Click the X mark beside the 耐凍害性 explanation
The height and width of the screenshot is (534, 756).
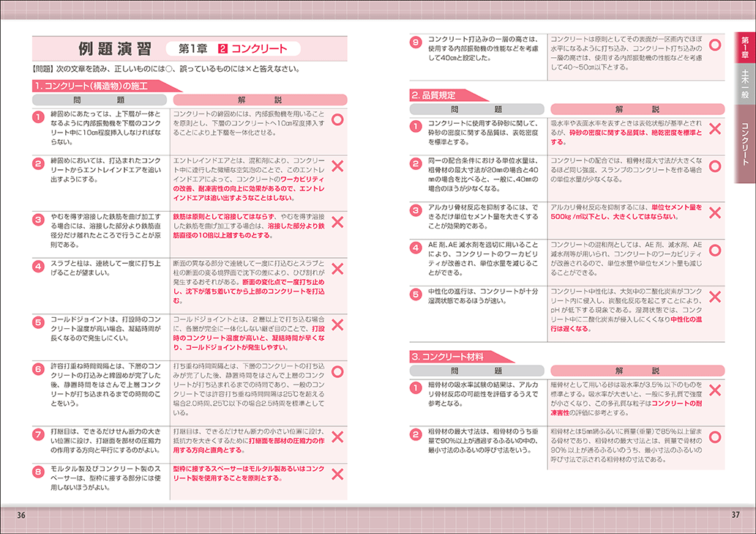click(715, 390)
